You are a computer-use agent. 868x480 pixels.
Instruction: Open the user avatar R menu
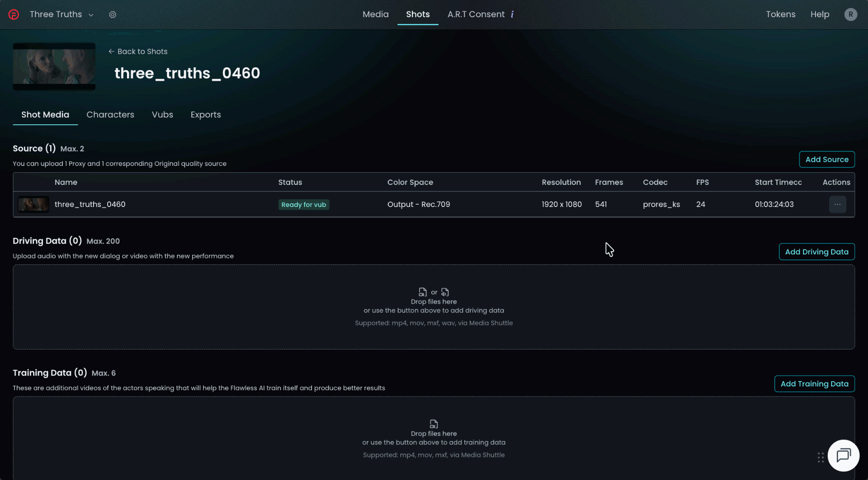(x=850, y=14)
